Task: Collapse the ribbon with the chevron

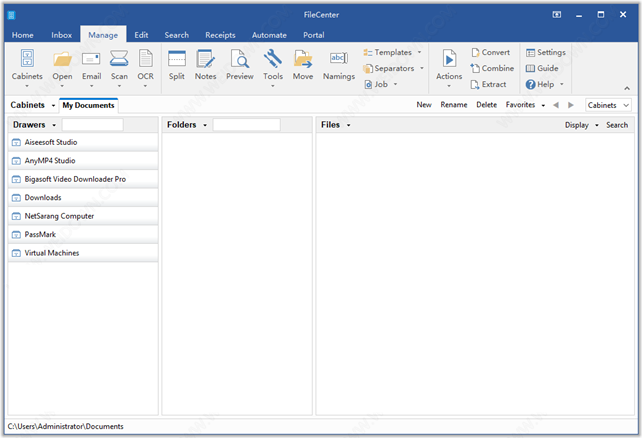Action: pos(627,88)
